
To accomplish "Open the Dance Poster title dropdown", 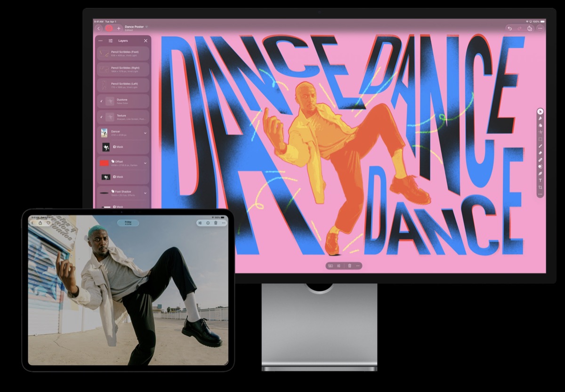I will coord(146,27).
